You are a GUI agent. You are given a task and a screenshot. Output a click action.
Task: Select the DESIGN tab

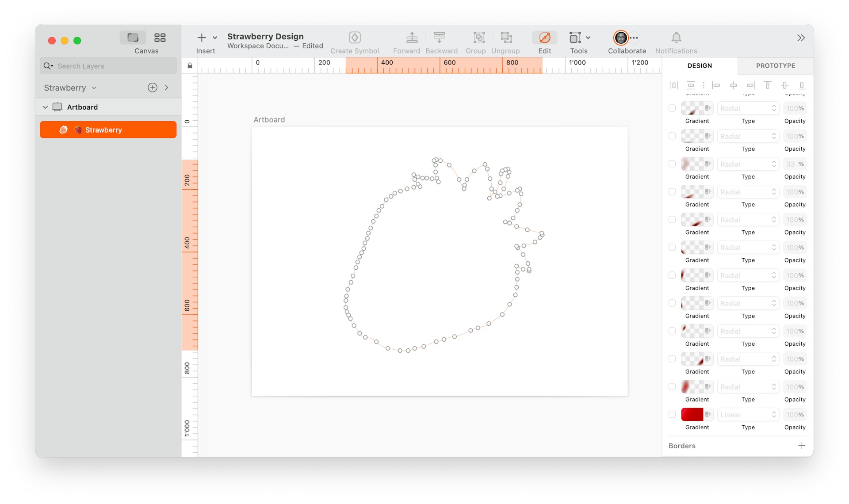click(700, 65)
